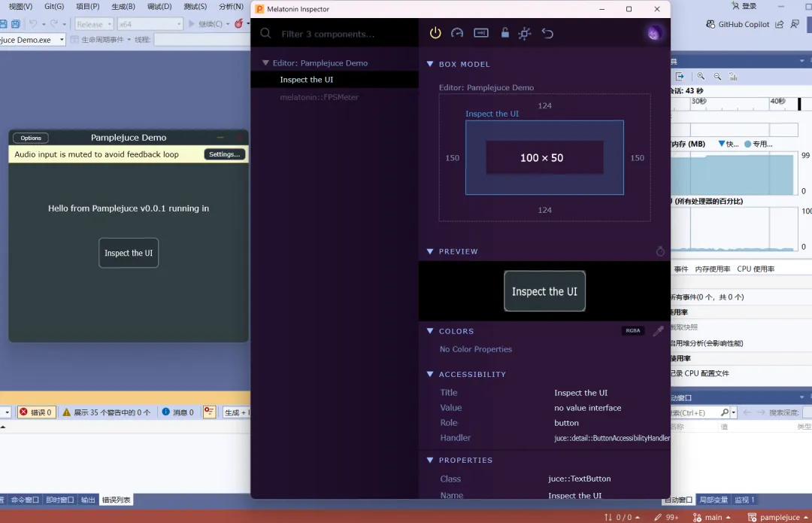Image resolution: width=812 pixels, height=523 pixels.
Task: Collapse the ACCESSIBILITY section
Action: pyautogui.click(x=430, y=374)
